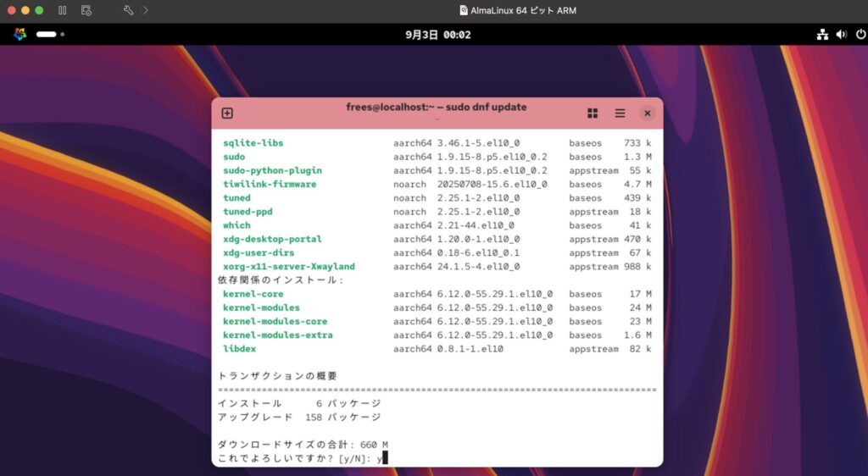Image resolution: width=868 pixels, height=476 pixels.
Task: Click the sudo-python-plugin package name
Action: pos(272,170)
